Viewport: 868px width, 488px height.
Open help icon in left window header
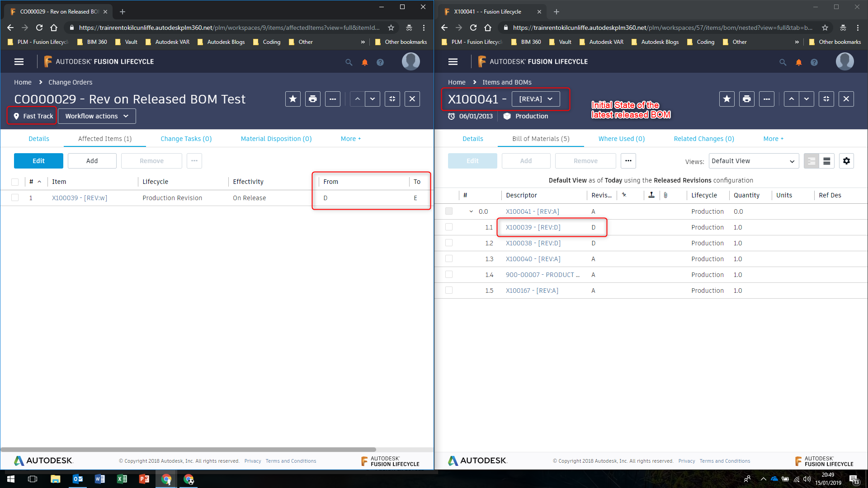coord(380,62)
